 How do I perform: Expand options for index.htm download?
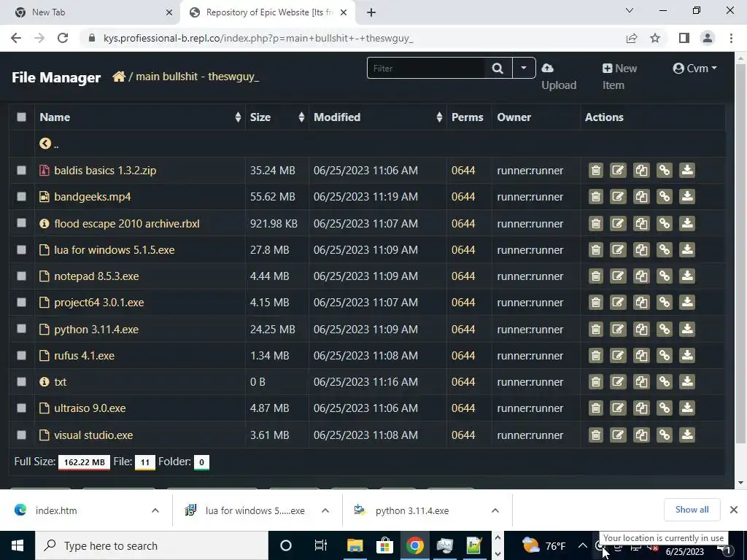pyautogui.click(x=155, y=510)
